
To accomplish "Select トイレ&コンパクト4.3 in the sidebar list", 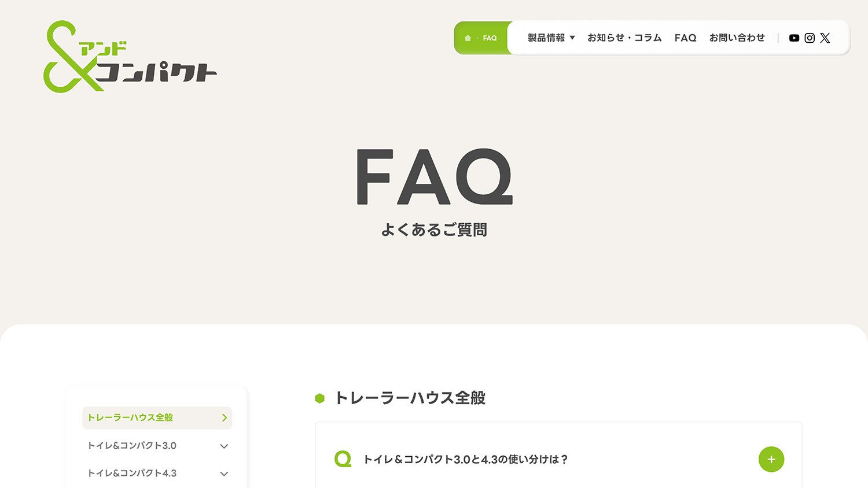I will (x=132, y=474).
